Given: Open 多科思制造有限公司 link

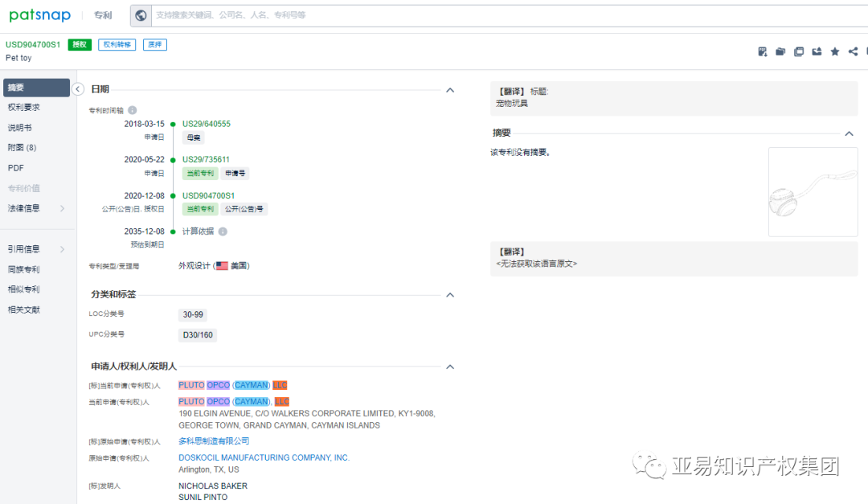Looking at the screenshot, I should click(x=214, y=441).
